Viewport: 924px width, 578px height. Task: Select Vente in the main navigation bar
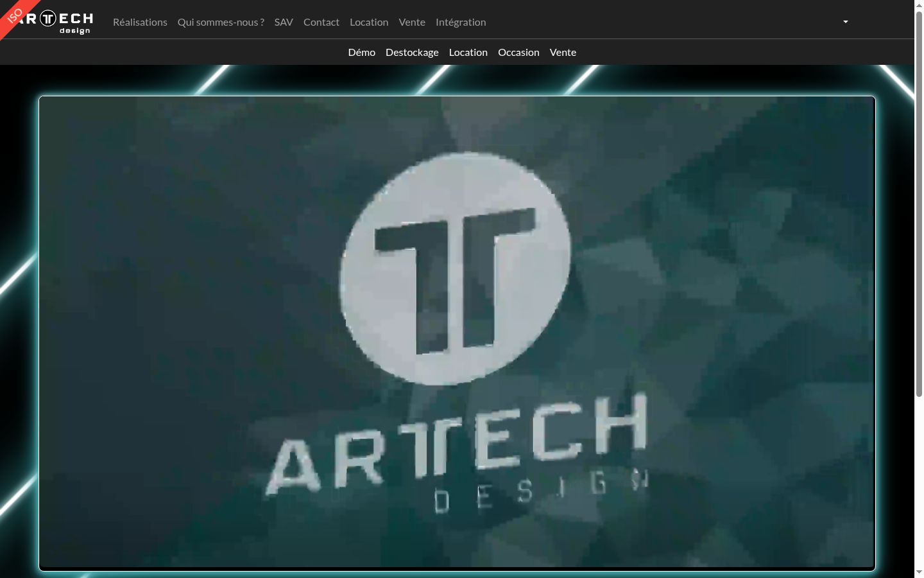click(412, 22)
